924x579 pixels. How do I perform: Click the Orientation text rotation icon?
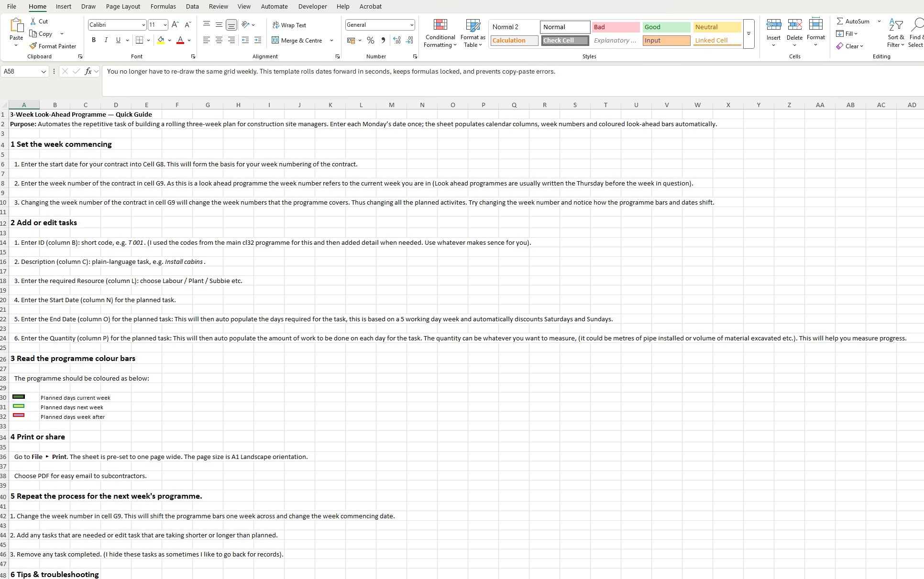coord(245,25)
